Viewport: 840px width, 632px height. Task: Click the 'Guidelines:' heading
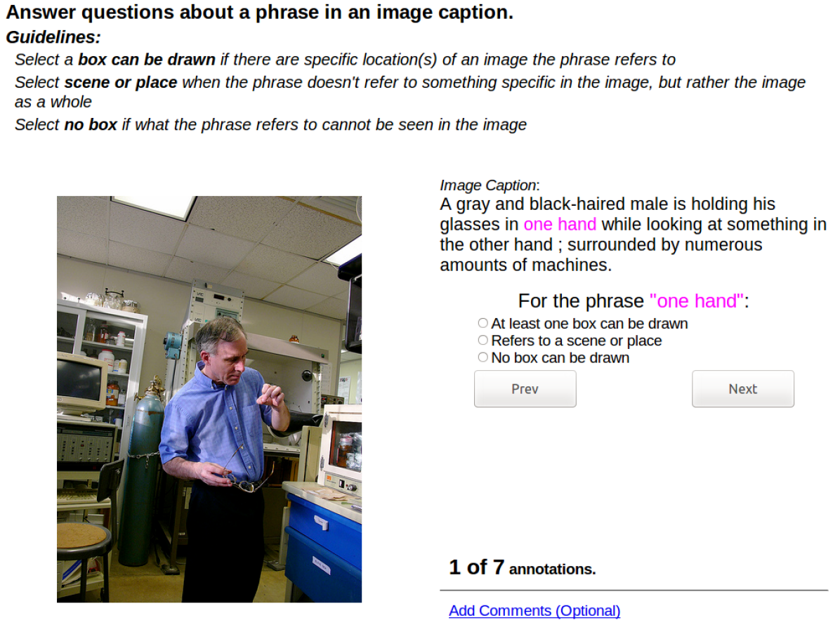(53, 37)
